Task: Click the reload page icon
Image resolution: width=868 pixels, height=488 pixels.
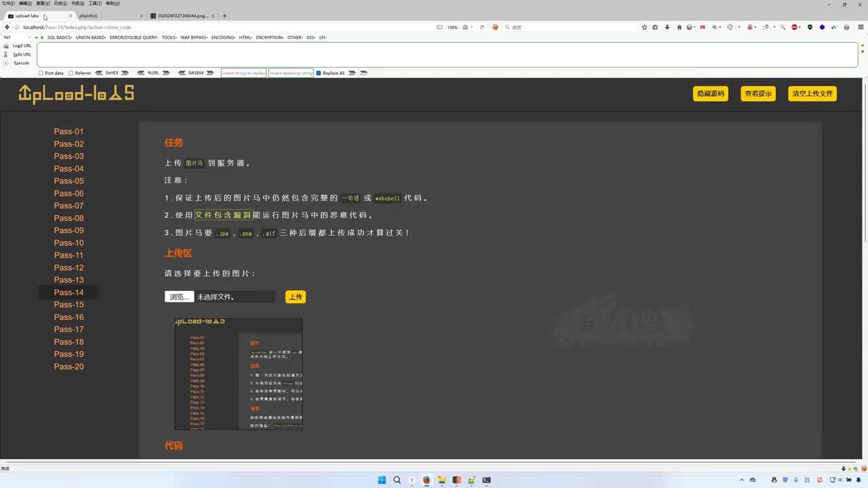Action: coord(482,27)
